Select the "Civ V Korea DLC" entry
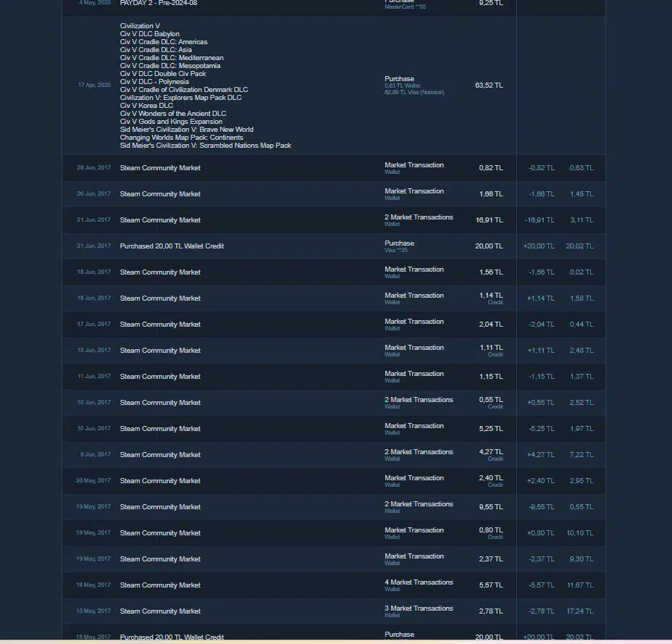The width and height of the screenshot is (672, 644). point(146,106)
